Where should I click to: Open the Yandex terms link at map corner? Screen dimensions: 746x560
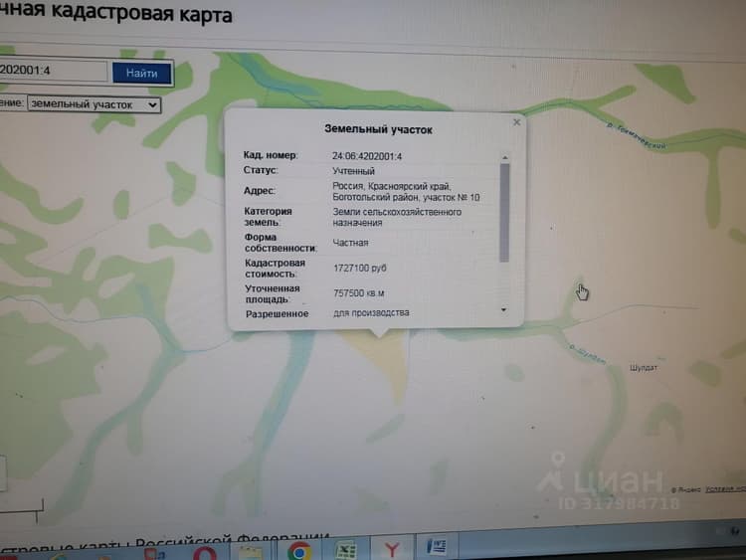point(725,489)
